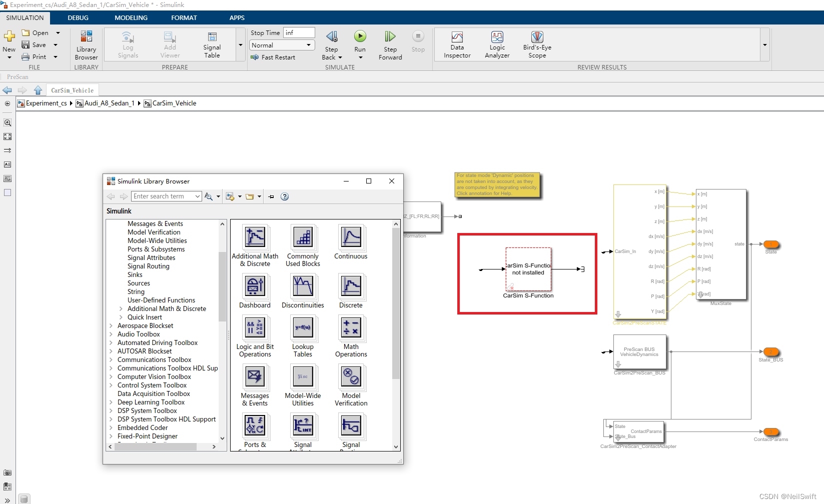Open Model-Wide Utilities library icon
Screen dimensions: 824x504
click(303, 376)
